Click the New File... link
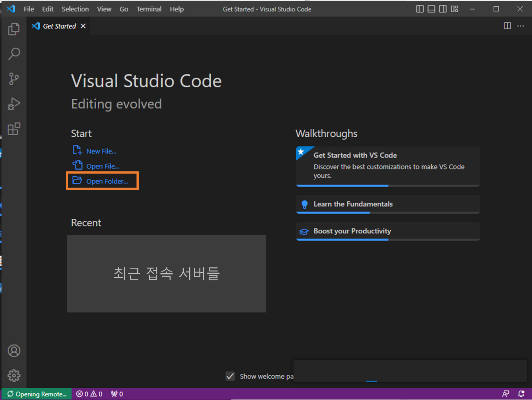The image size is (532, 400). (x=101, y=151)
